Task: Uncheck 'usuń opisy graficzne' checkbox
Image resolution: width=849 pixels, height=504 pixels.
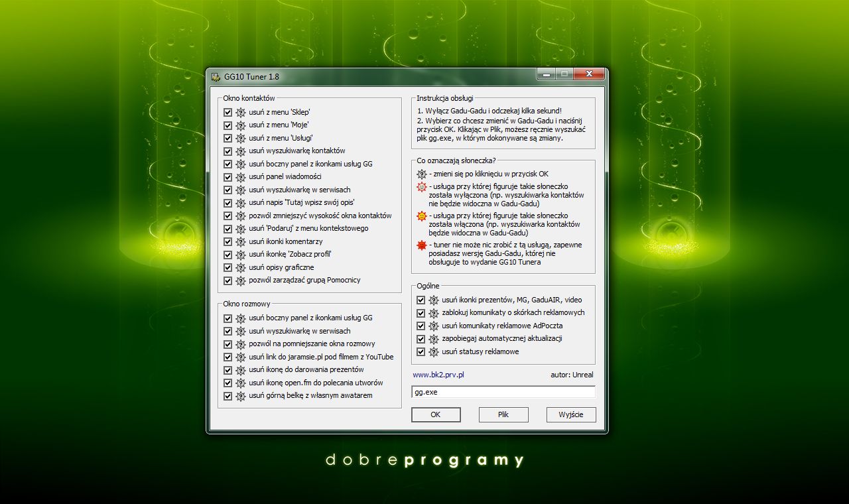Action: pos(228,267)
